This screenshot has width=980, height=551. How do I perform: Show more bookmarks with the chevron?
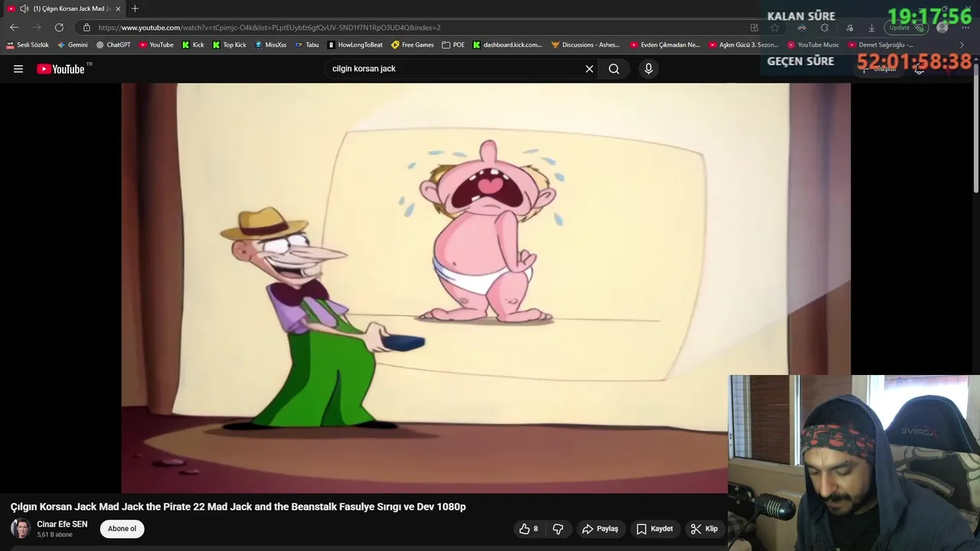click(962, 45)
